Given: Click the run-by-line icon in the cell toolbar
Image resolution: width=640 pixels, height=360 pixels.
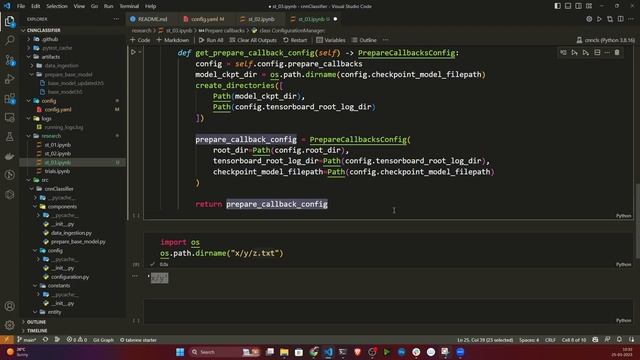Looking at the screenshot, I should coord(563,53).
